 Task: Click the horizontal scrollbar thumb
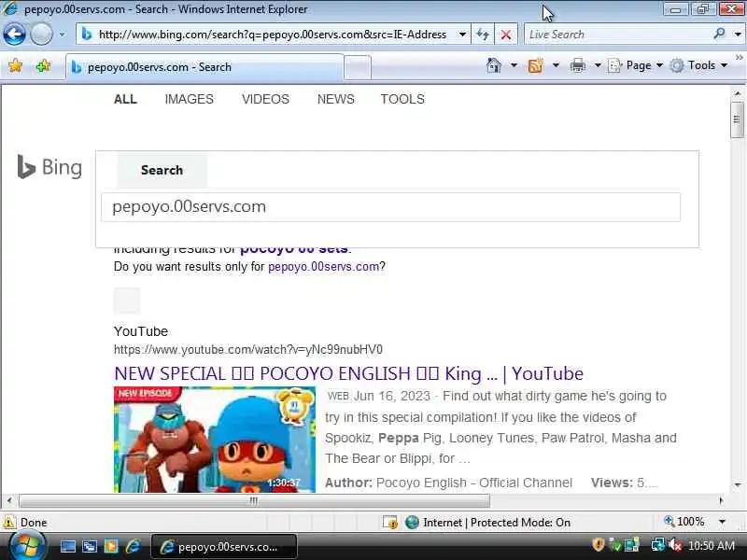(254, 500)
